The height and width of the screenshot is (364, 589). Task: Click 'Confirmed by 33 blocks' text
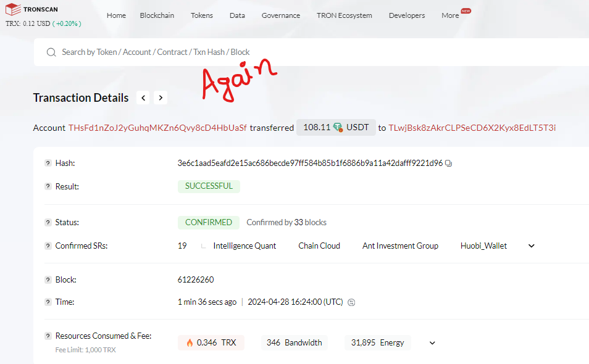point(286,223)
